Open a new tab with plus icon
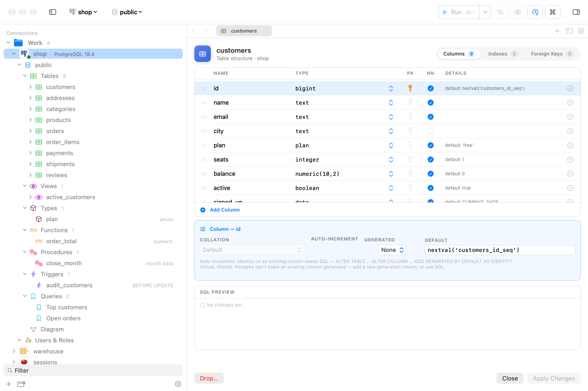 (x=557, y=31)
